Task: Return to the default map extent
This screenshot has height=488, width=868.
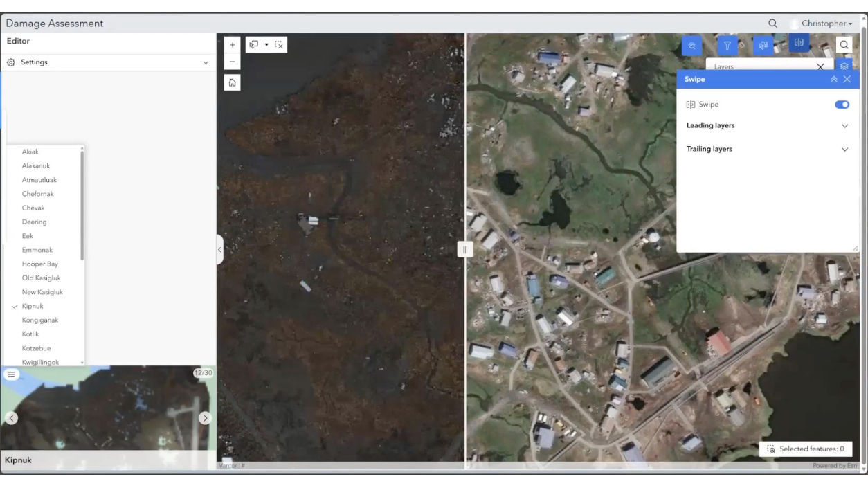Action: point(232,82)
